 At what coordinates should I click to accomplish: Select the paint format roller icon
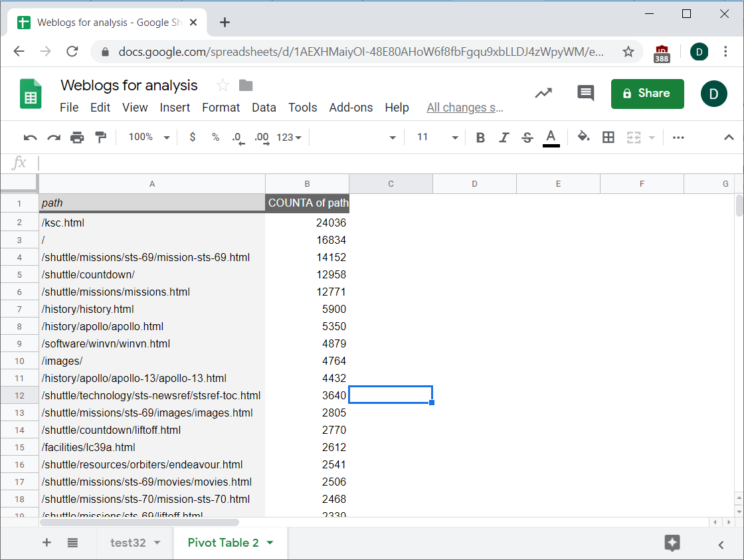100,138
